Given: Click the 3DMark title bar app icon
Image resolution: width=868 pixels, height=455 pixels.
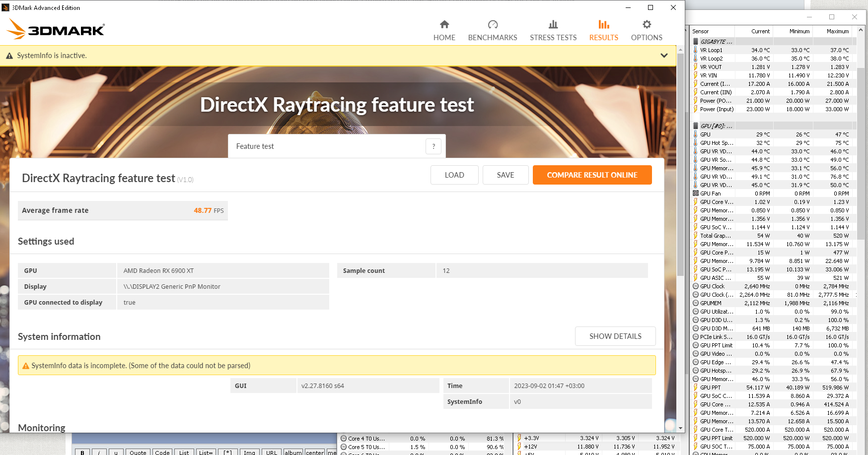Looking at the screenshot, I should pos(6,7).
